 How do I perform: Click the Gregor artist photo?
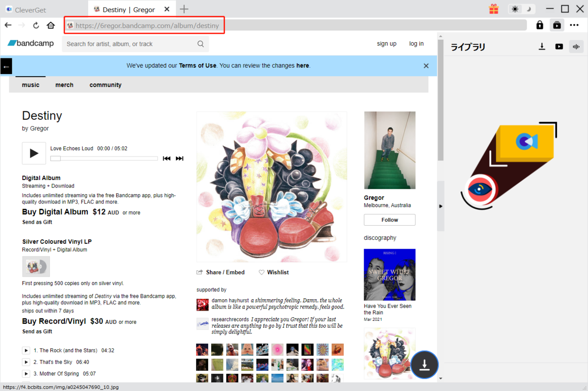(x=390, y=150)
